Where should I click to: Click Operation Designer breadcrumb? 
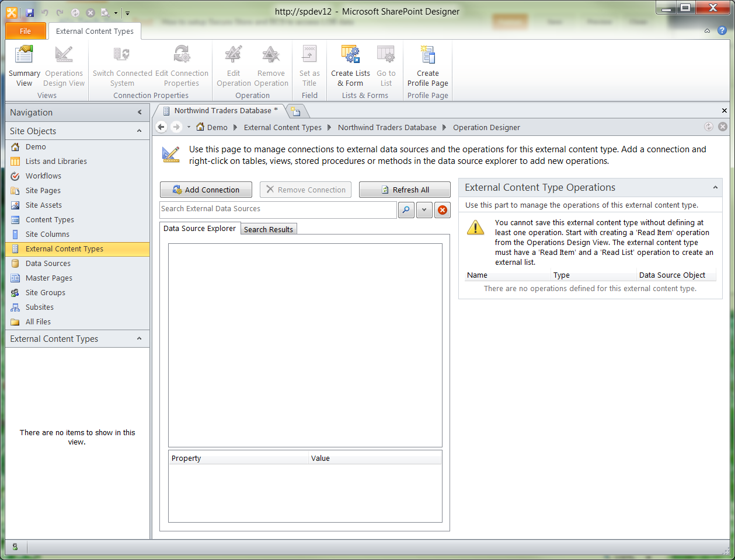(x=486, y=127)
